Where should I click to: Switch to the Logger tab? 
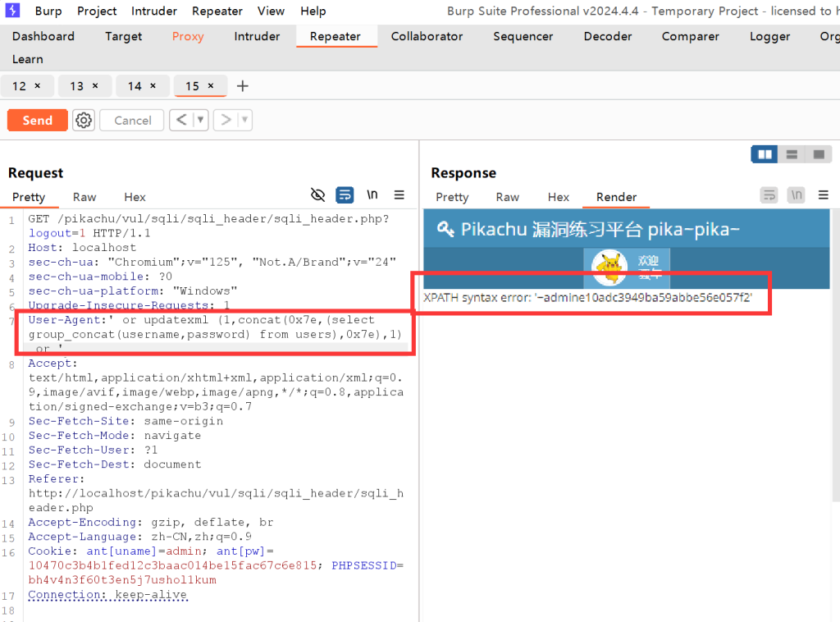769,36
